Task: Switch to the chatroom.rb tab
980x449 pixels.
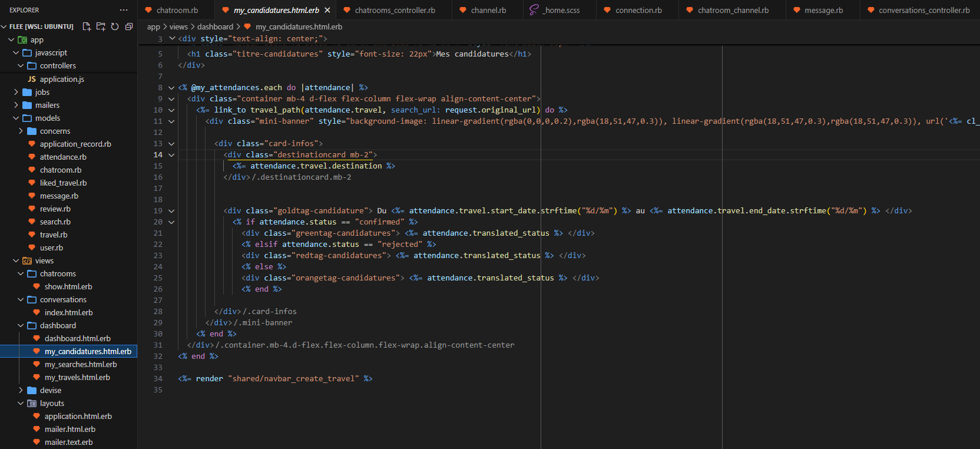Action: point(177,10)
